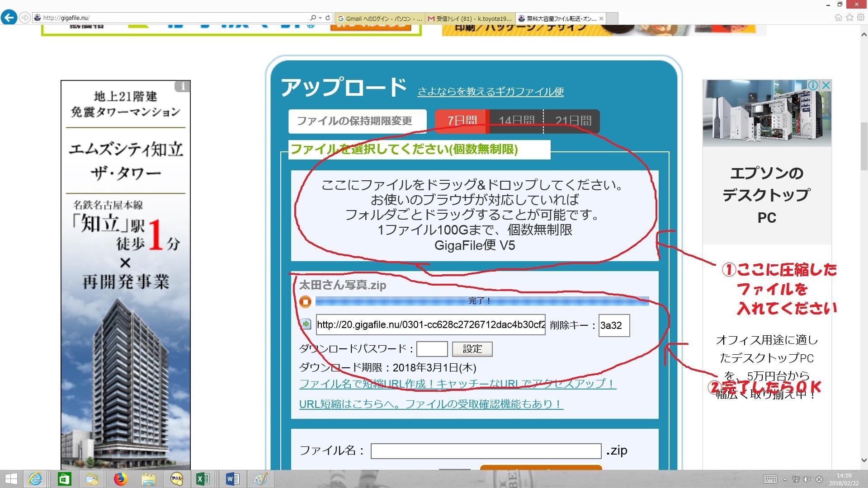This screenshot has width=868, height=488.
Task: Click the gigafile.nu address bar field
Action: click(x=172, y=18)
